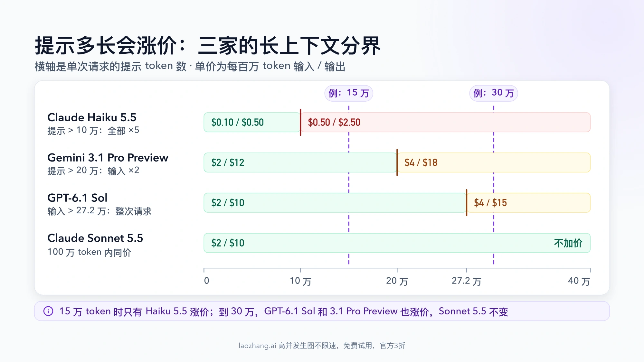
Task: Select the Gemini $2 / $12 green bar
Action: point(300,162)
